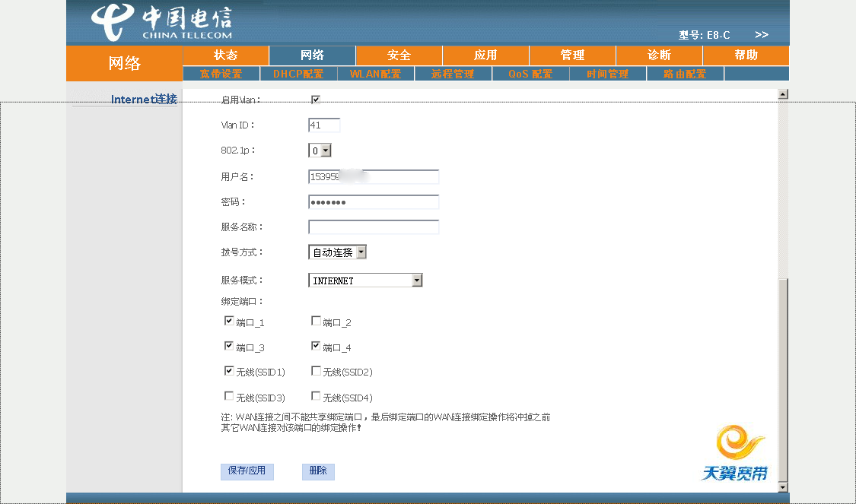Open WLAN配置 submenu

(x=376, y=74)
